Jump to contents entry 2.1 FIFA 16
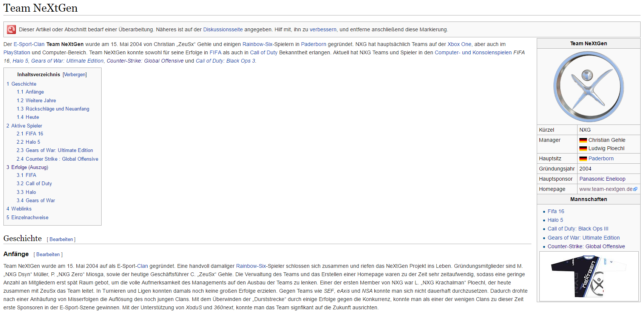The image size is (644, 318). [30, 134]
